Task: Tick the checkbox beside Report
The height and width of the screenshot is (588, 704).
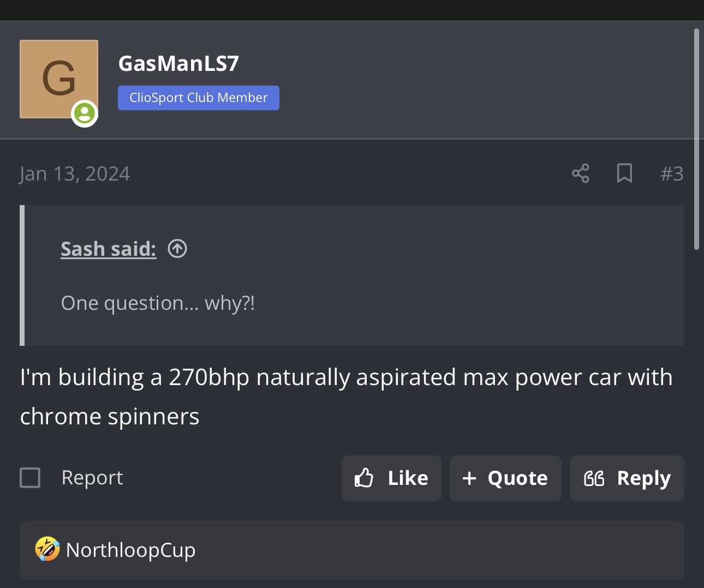Action: click(30, 478)
